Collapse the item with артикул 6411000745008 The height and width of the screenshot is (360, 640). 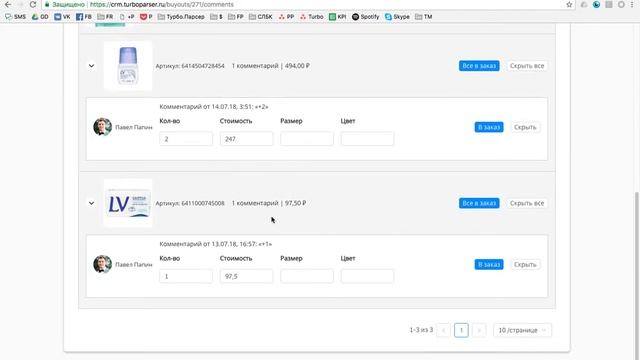point(91,203)
